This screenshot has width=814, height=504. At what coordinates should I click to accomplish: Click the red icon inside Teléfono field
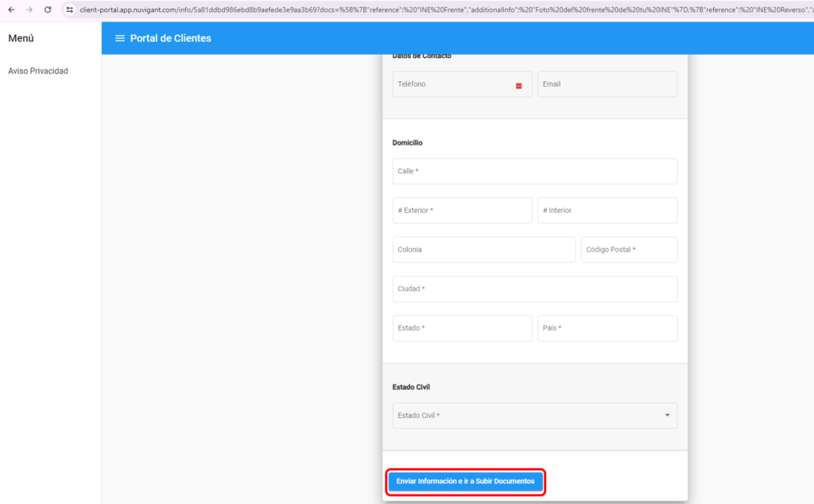pyautogui.click(x=518, y=86)
